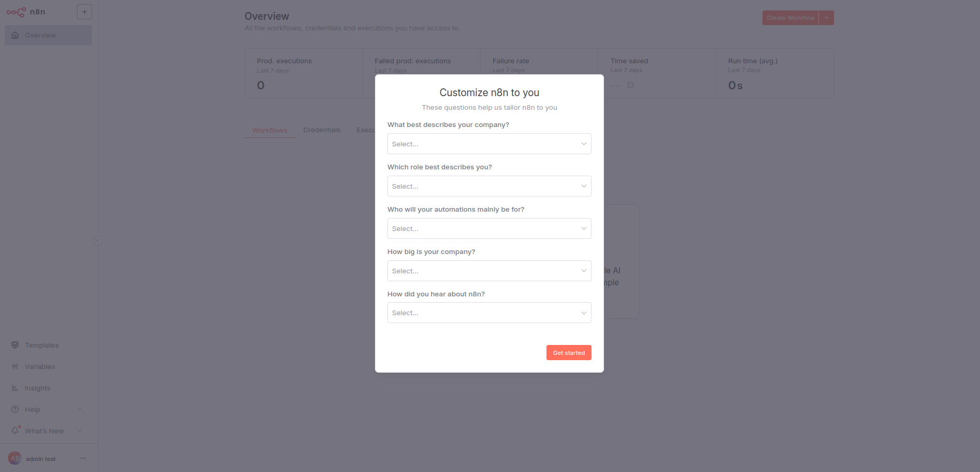Image resolution: width=980 pixels, height=472 pixels.
Task: Click the n8n logo icon
Action: pyautogui.click(x=16, y=12)
